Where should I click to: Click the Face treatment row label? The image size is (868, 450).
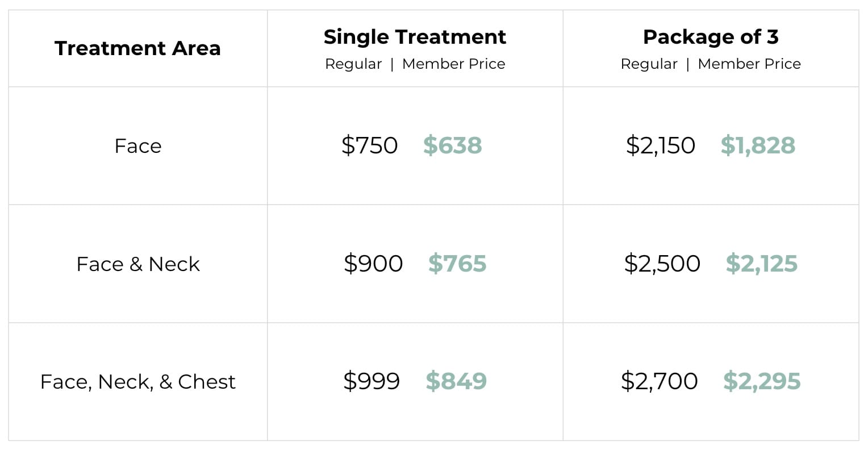[138, 146]
